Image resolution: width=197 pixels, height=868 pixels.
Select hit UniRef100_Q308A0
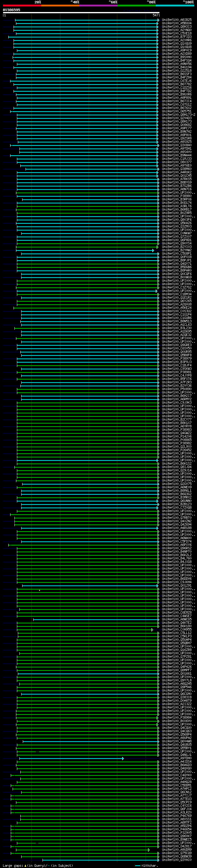[176, 145]
